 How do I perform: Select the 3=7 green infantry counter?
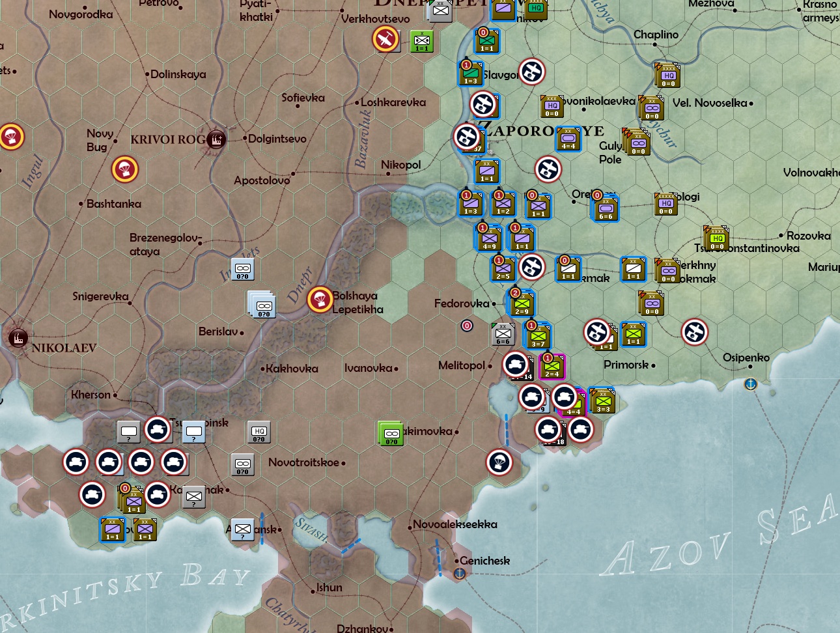[x=538, y=336]
